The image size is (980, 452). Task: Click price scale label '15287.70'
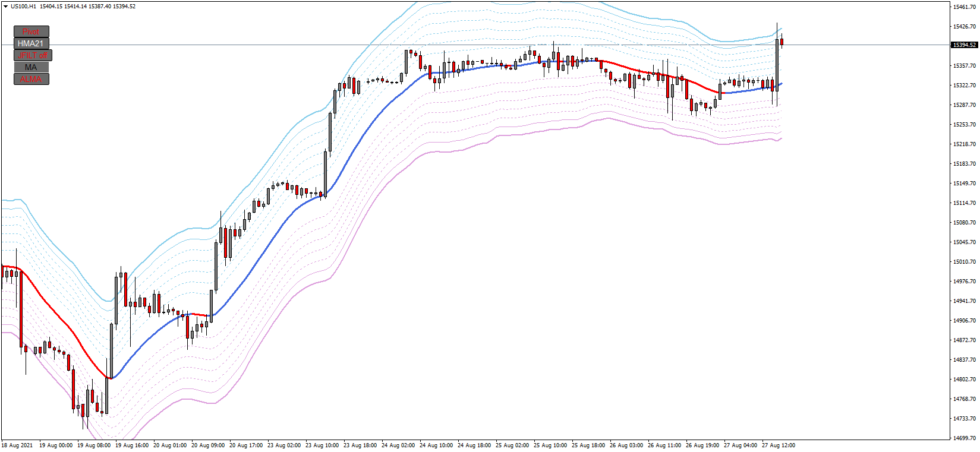click(965, 105)
